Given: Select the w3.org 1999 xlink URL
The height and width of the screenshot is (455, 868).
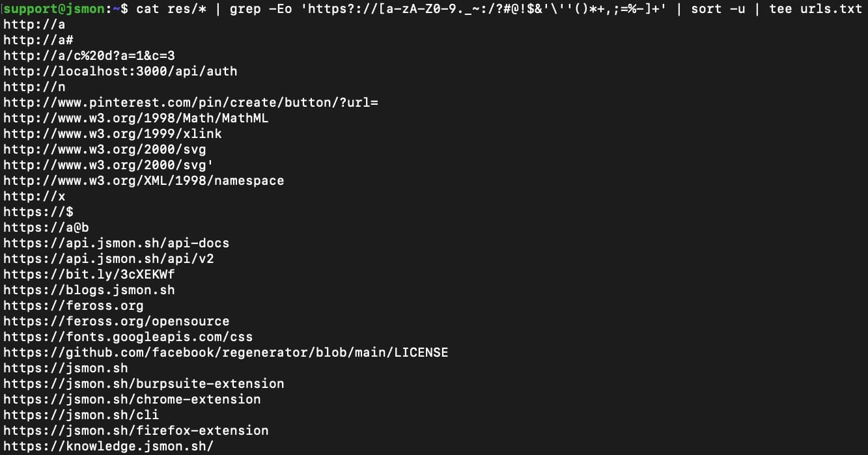Looking at the screenshot, I should (113, 134).
